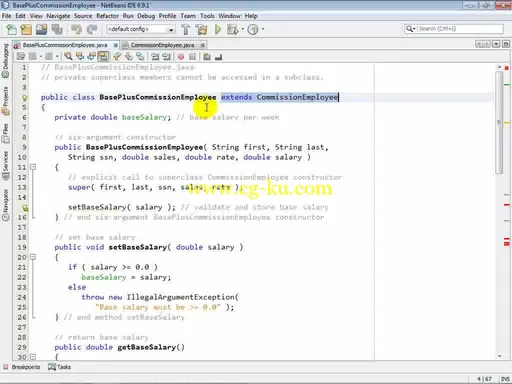Open the default config combo box
The width and height of the screenshot is (512, 384).
141,29
